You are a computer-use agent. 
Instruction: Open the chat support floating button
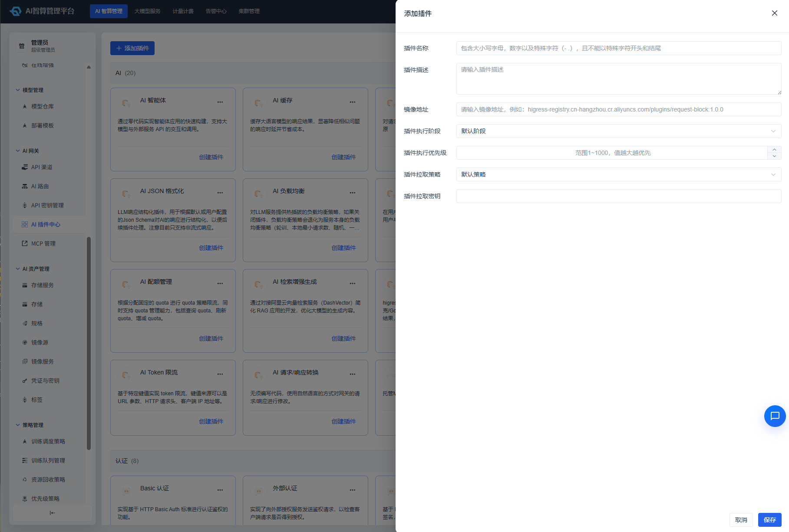click(775, 416)
